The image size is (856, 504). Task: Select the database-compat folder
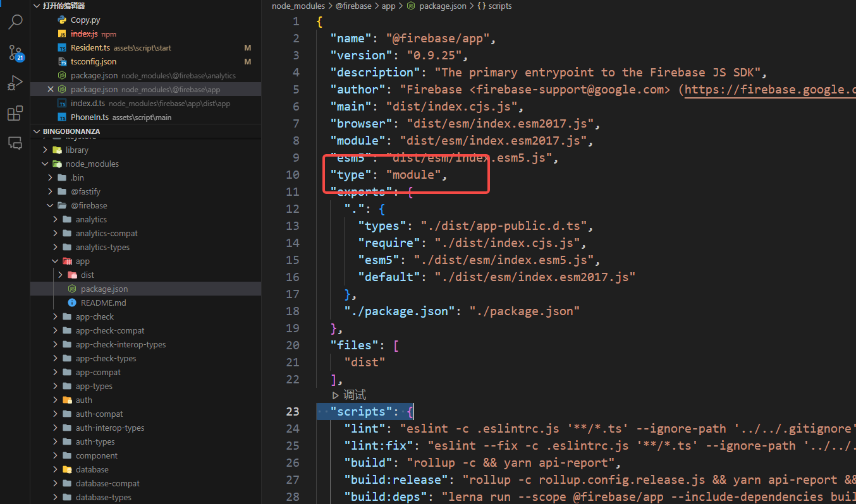(145, 484)
